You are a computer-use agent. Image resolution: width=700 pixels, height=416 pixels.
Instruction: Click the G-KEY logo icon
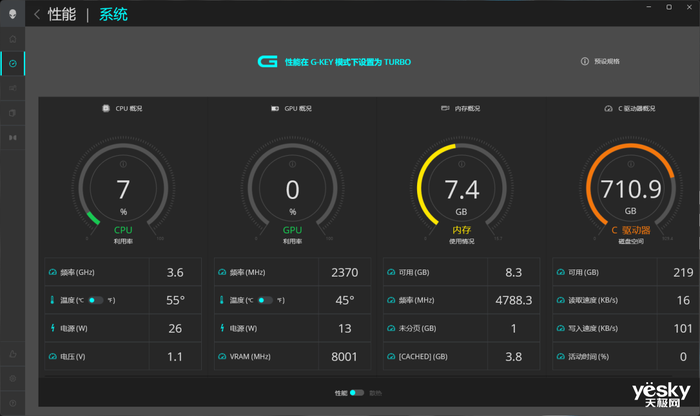click(267, 62)
